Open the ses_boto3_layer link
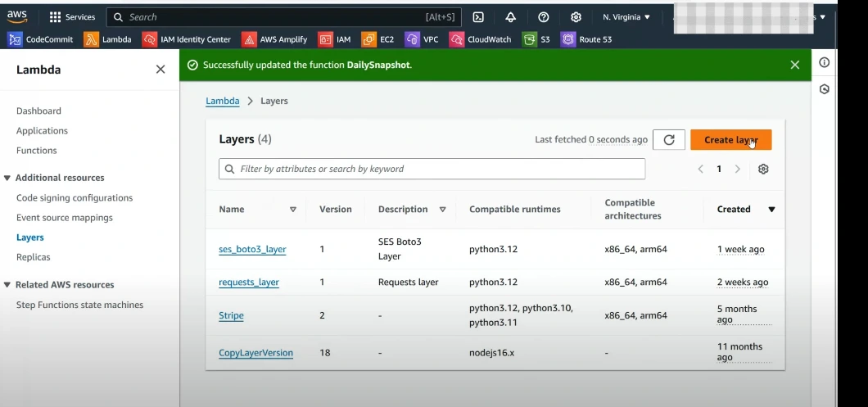Image resolution: width=868 pixels, height=407 pixels. 252,249
